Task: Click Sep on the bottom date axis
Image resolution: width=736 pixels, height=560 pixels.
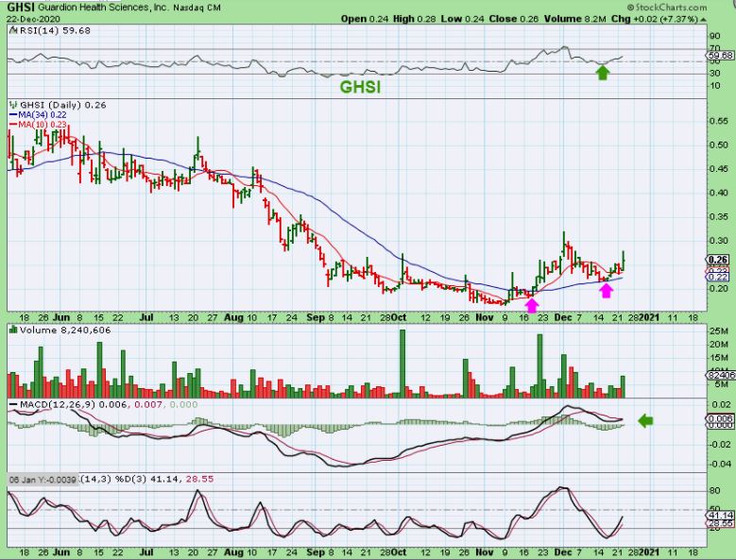Action: click(x=316, y=552)
